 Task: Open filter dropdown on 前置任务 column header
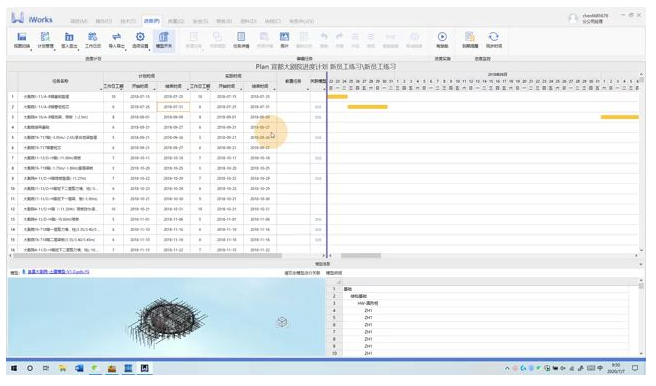[x=308, y=89]
